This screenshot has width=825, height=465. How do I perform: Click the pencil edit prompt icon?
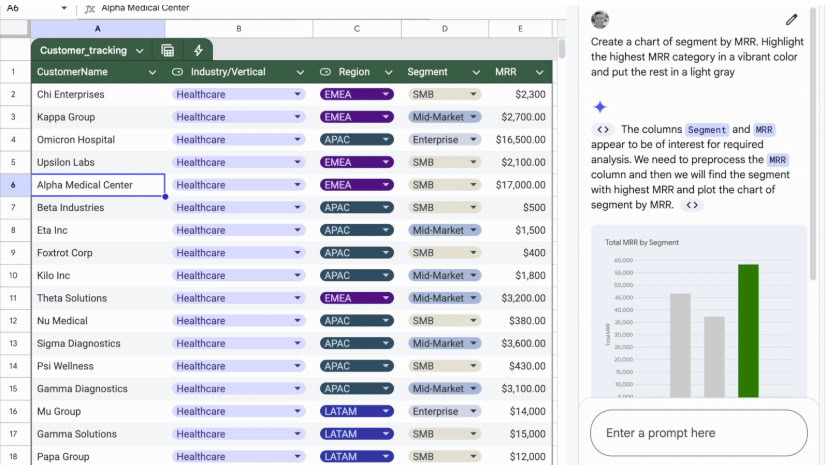tap(792, 19)
